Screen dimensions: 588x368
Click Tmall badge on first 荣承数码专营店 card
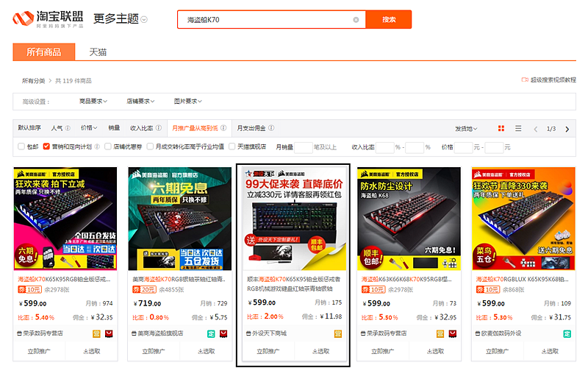click(x=109, y=333)
